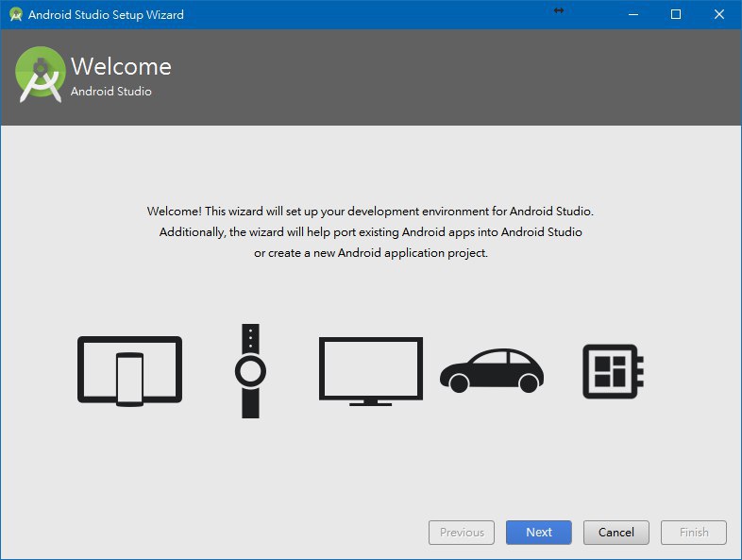This screenshot has height=560, width=742.
Task: Minimize the Setup Wizard window
Action: (632, 14)
